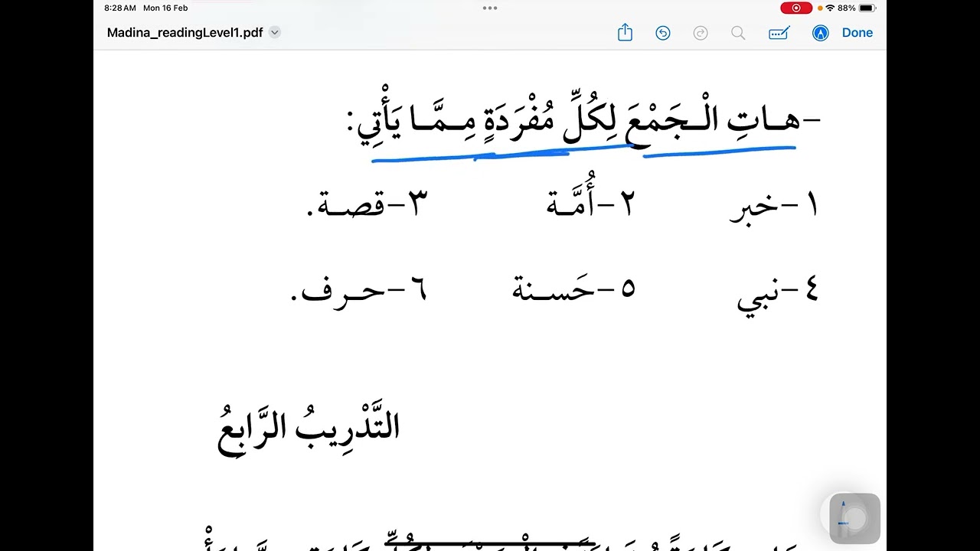Image resolution: width=980 pixels, height=551 pixels.
Task: Open the form fill signature icon
Action: point(779,33)
